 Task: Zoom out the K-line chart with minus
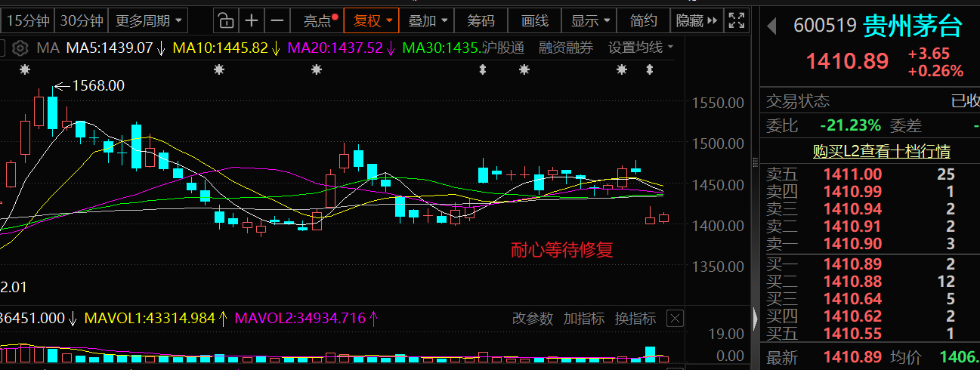[278, 20]
